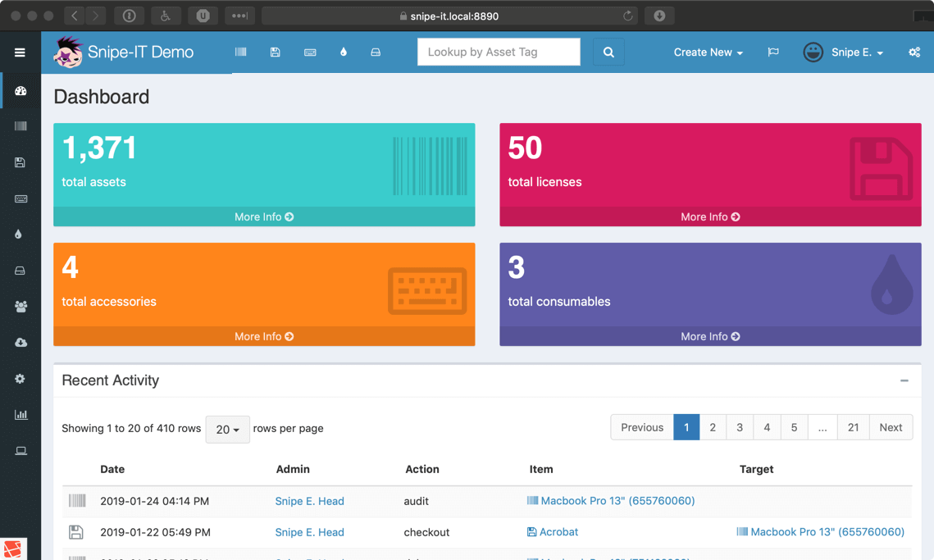Open the Snipe E. user menu
This screenshot has height=560, width=934.
click(845, 52)
